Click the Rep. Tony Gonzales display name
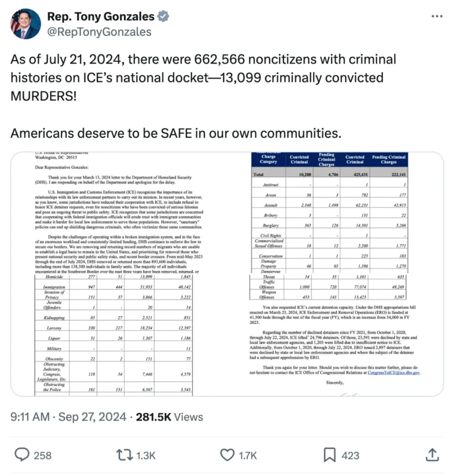This screenshot has width=452, height=476. point(101,17)
